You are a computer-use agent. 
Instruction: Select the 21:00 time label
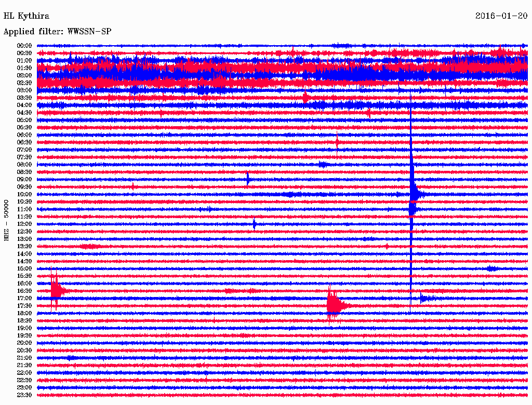tap(24, 358)
